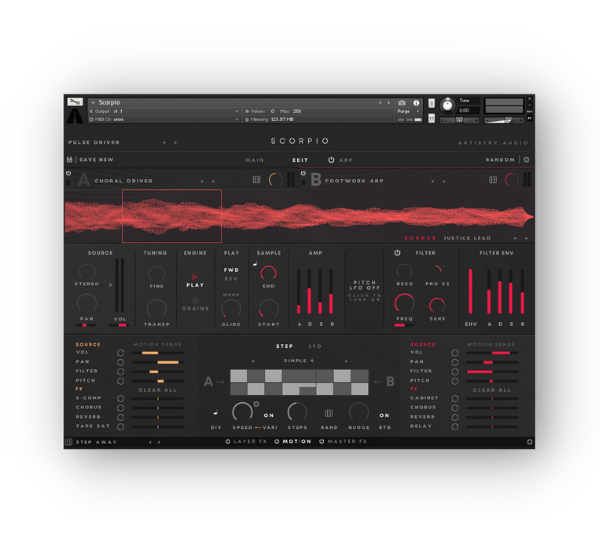The width and height of the screenshot is (600, 543).
Task: Switch to the MAIN tab
Action: 256,159
